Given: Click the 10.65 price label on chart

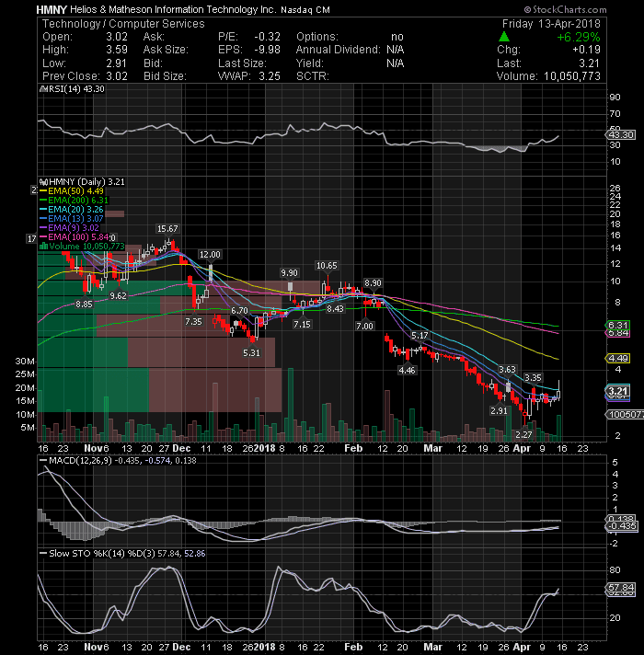Looking at the screenshot, I should (327, 266).
